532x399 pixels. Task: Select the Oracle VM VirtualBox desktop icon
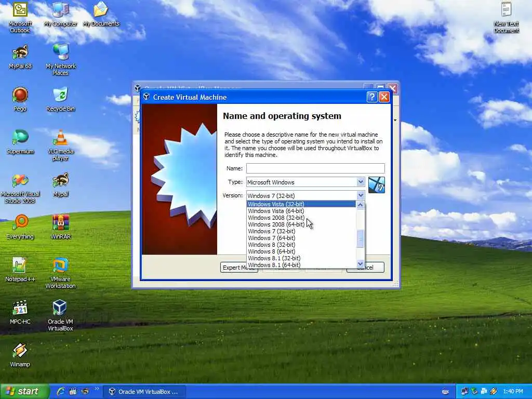(60, 315)
